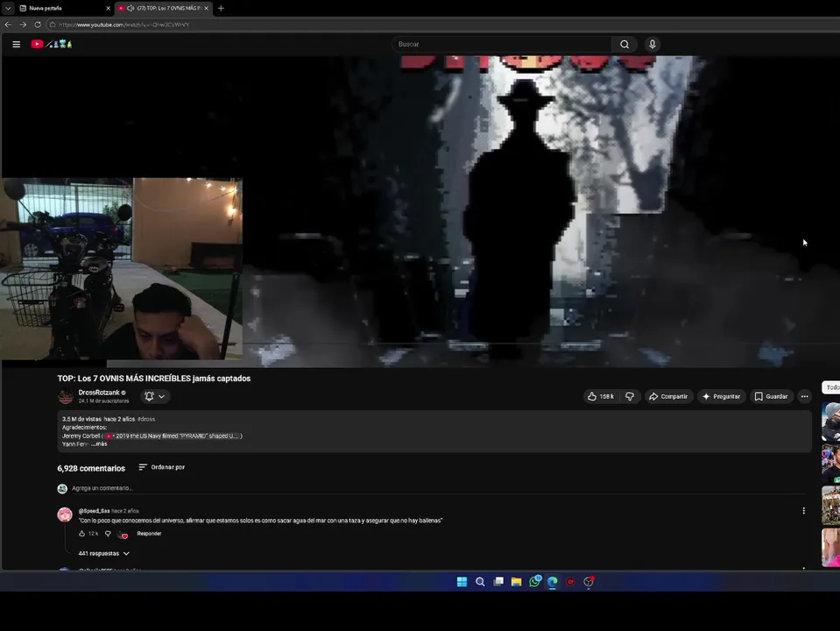Reload the page with the refresh icon
The width and height of the screenshot is (840, 631).
click(38, 25)
